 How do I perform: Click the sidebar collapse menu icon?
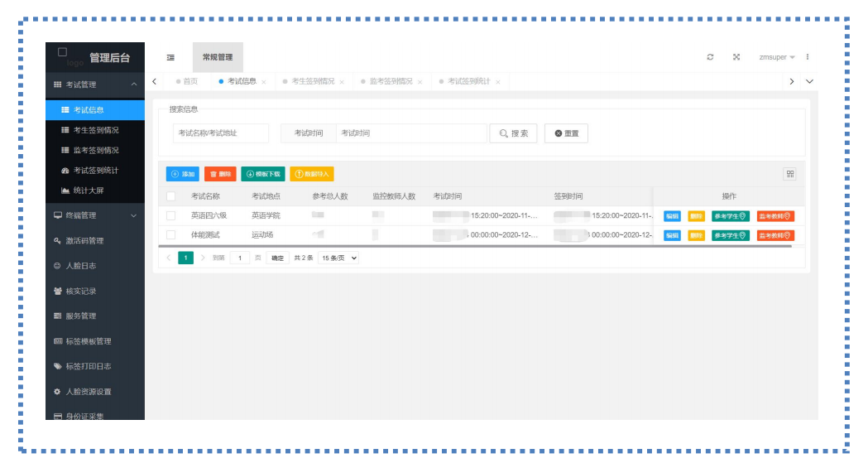point(170,57)
